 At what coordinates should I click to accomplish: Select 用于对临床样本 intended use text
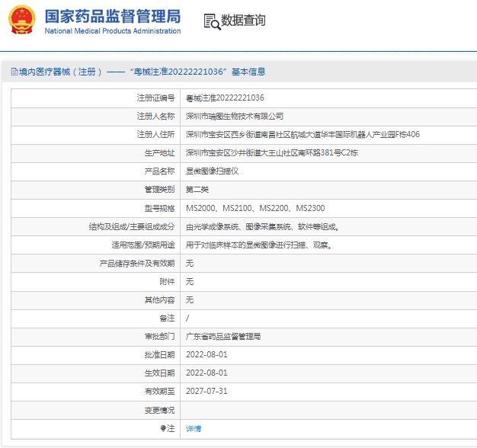[x=259, y=245]
